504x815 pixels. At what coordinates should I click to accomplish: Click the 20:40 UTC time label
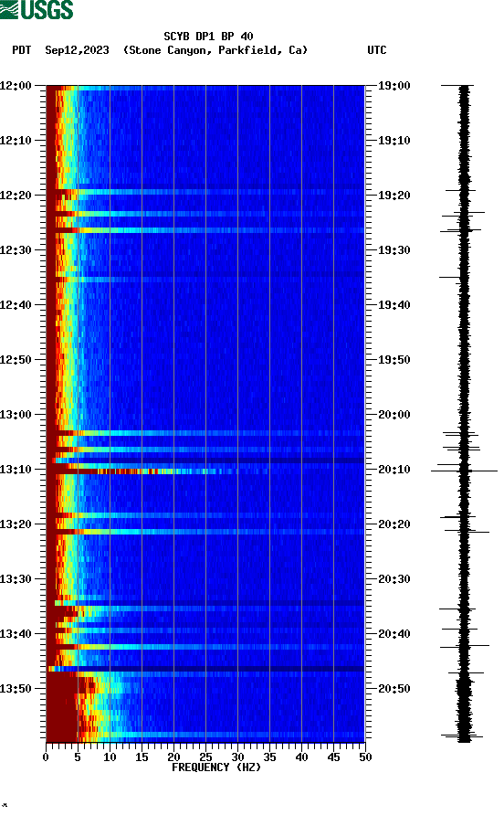(394, 634)
